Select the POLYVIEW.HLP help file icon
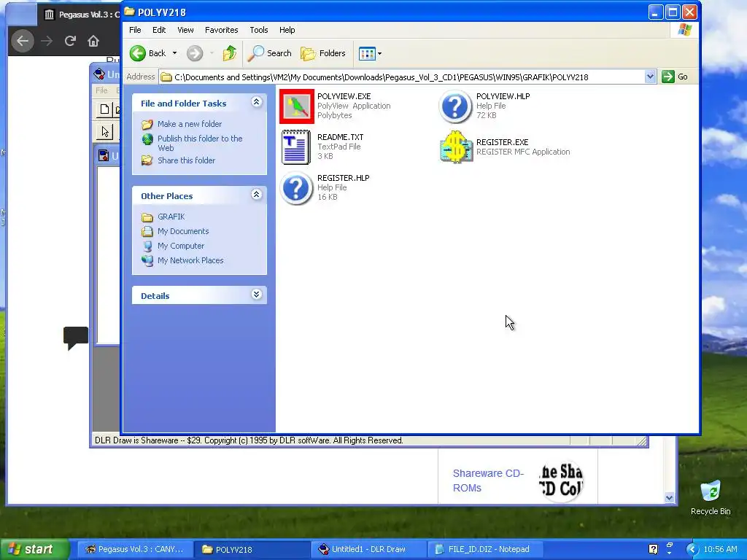This screenshot has height=560, width=747. (x=455, y=106)
